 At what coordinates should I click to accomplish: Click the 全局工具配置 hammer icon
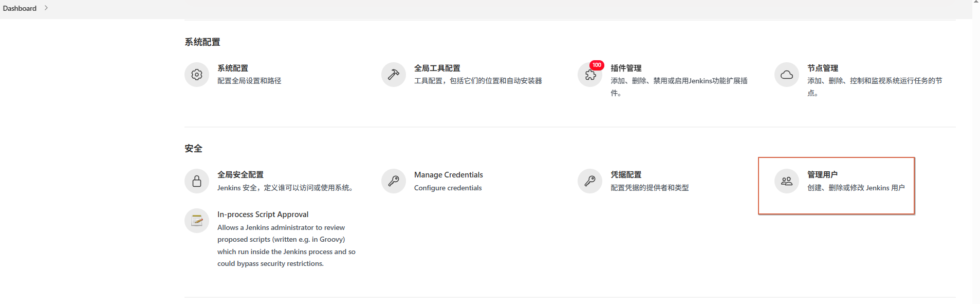pos(394,75)
